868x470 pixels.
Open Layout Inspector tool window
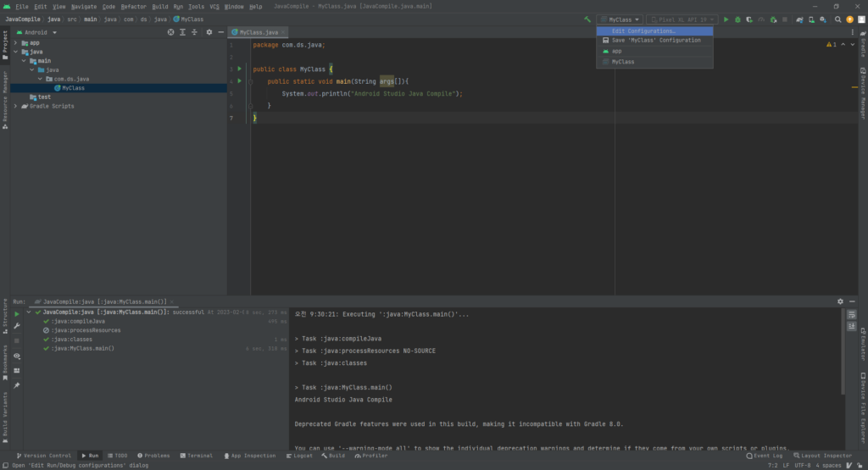click(x=822, y=456)
